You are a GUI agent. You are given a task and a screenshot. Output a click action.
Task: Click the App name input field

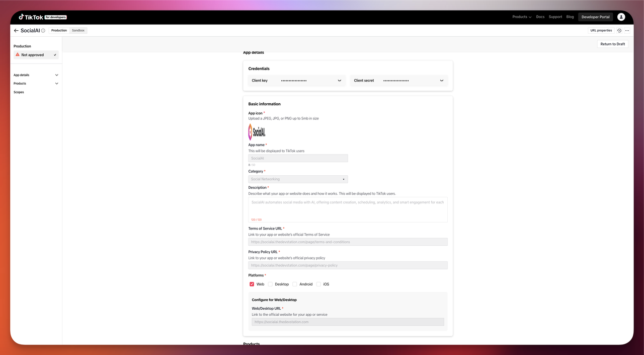coord(298,158)
